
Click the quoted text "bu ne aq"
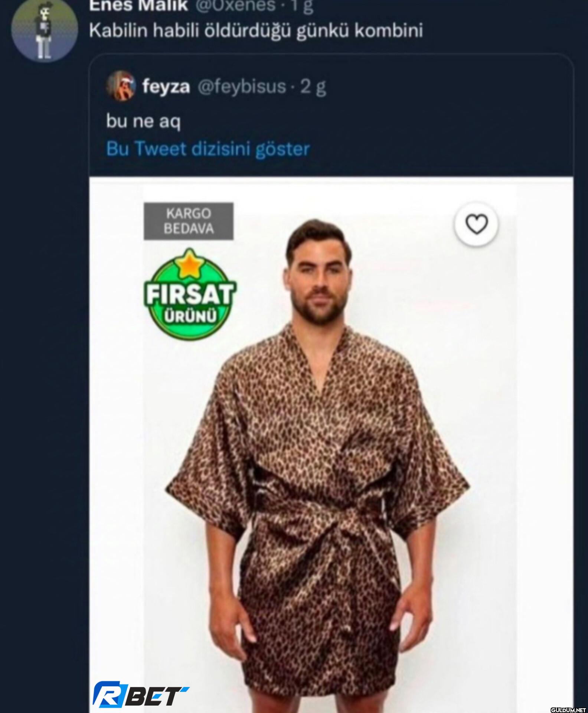click(x=143, y=121)
